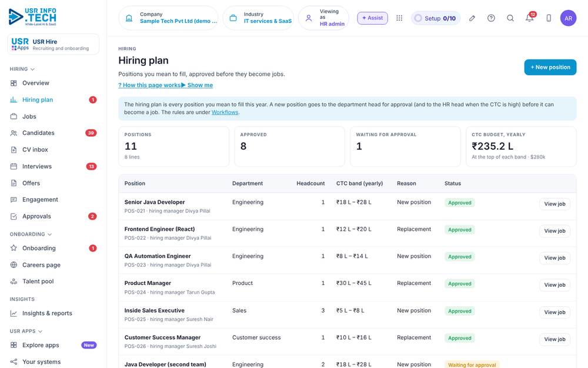Open the Industry selector IT services
Image resolution: width=588 pixels, height=368 pixels.
[258, 18]
